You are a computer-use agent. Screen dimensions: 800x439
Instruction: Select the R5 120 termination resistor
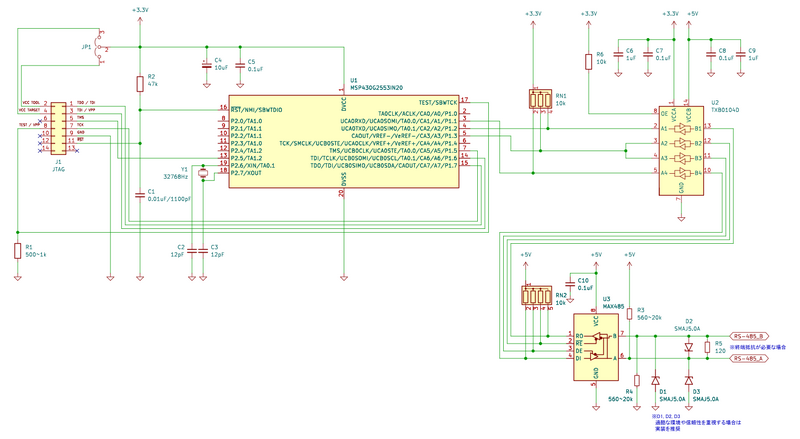(707, 348)
